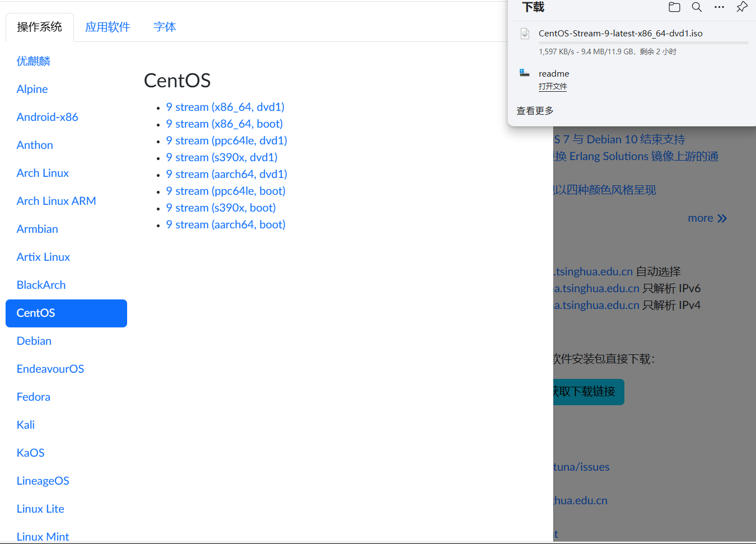This screenshot has width=756, height=544.
Task: Click the download speed status text
Action: tap(608, 51)
